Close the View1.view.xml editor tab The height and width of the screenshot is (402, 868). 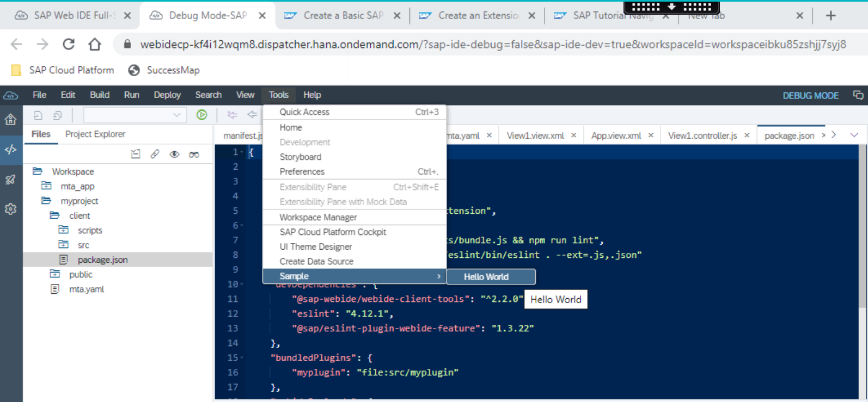[573, 135]
